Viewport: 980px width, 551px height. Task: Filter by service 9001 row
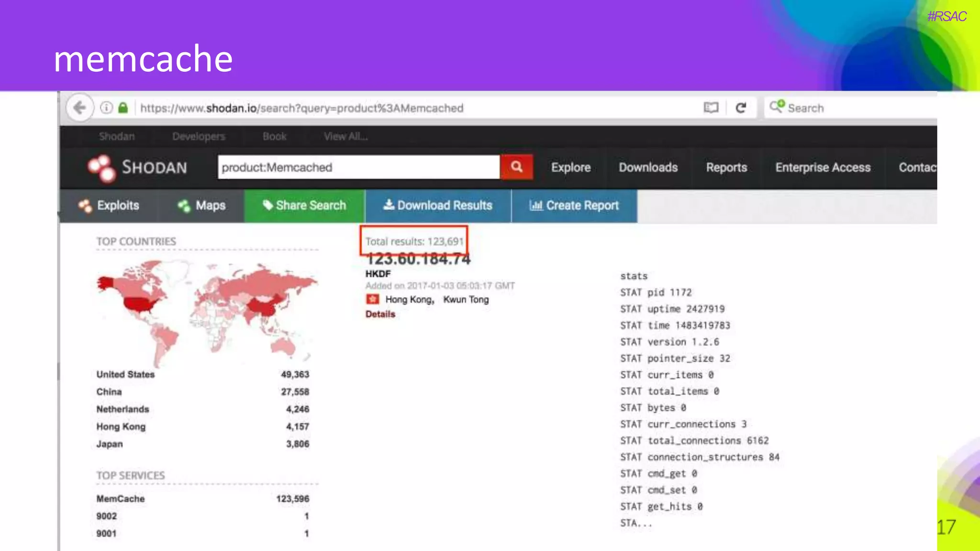click(x=203, y=533)
